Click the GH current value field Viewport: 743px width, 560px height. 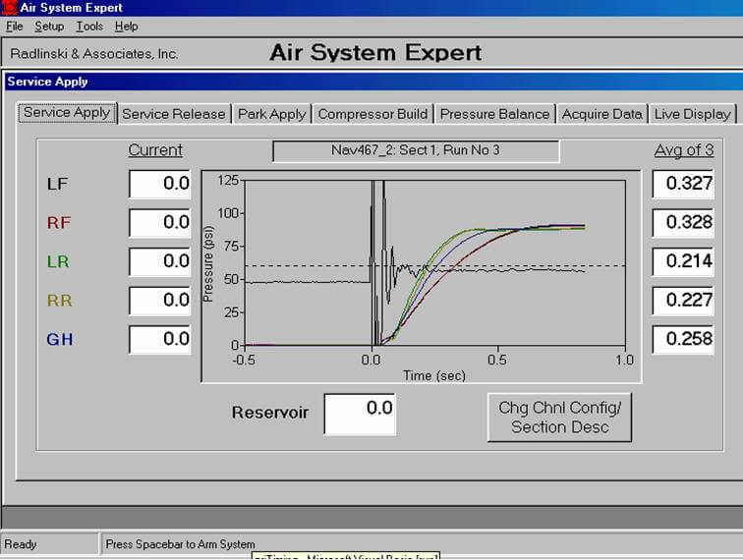160,340
